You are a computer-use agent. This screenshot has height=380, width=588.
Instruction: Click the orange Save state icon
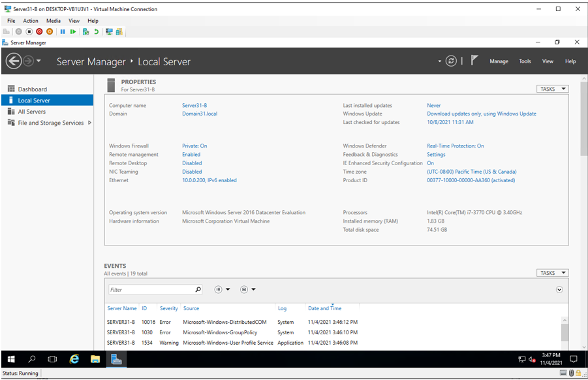pyautogui.click(x=49, y=32)
